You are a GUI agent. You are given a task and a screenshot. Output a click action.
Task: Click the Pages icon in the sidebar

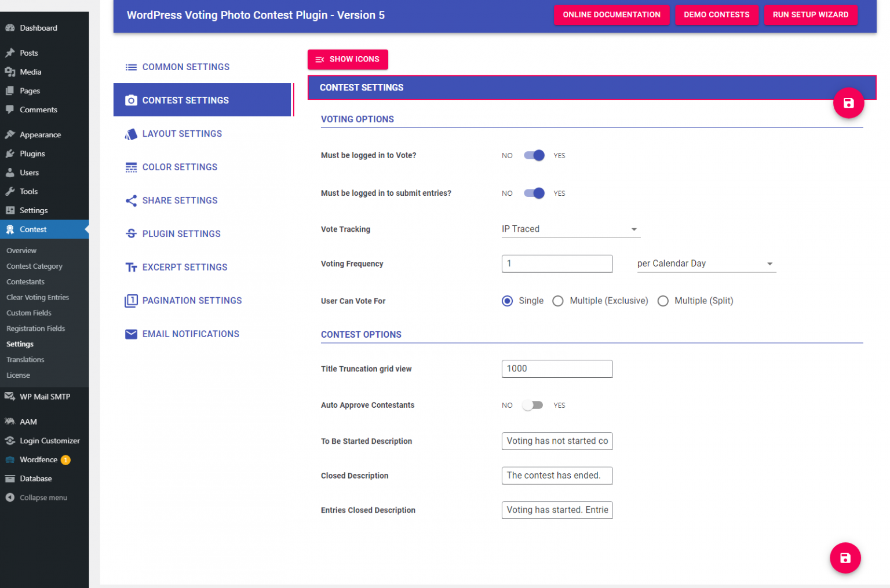(x=10, y=91)
